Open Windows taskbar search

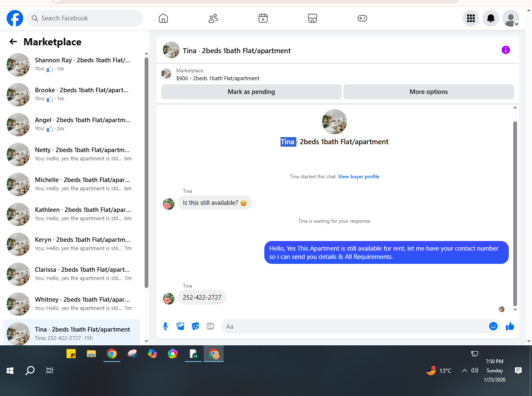pyautogui.click(x=30, y=371)
